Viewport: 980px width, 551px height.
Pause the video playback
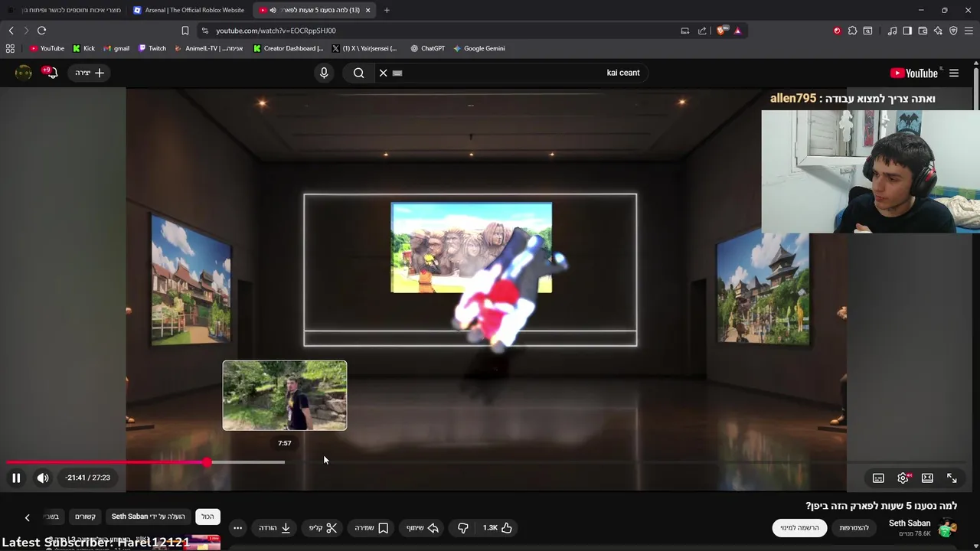(x=16, y=478)
